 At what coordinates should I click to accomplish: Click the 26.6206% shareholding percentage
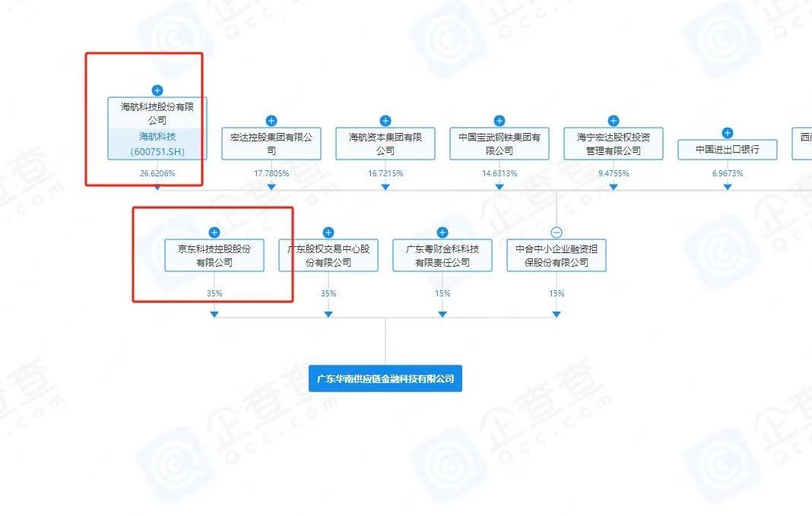coord(157,173)
